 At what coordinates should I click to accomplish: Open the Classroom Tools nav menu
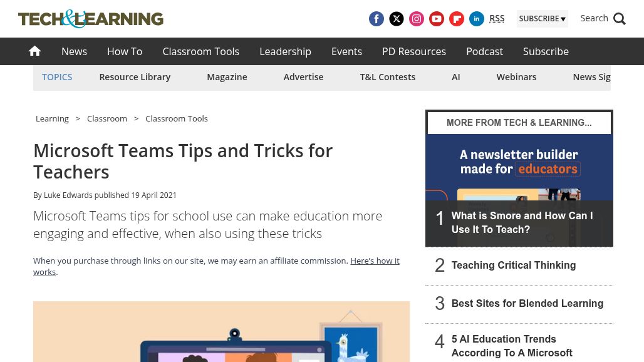(201, 51)
